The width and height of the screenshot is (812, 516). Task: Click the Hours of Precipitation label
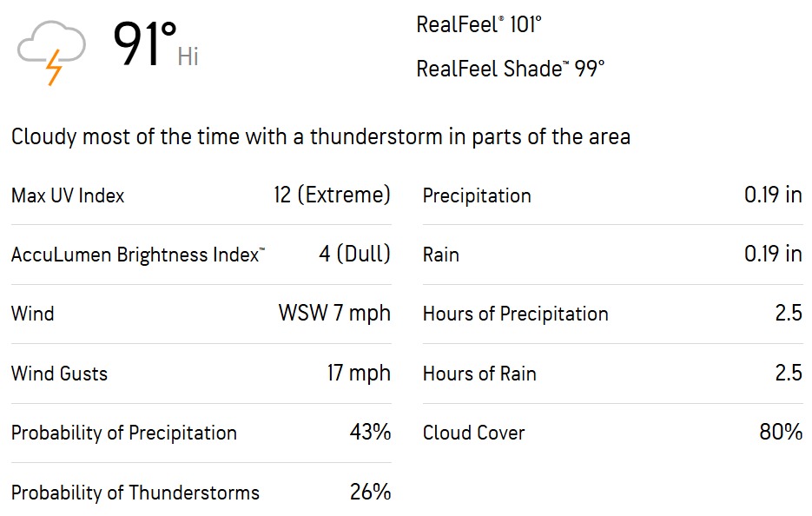(515, 314)
